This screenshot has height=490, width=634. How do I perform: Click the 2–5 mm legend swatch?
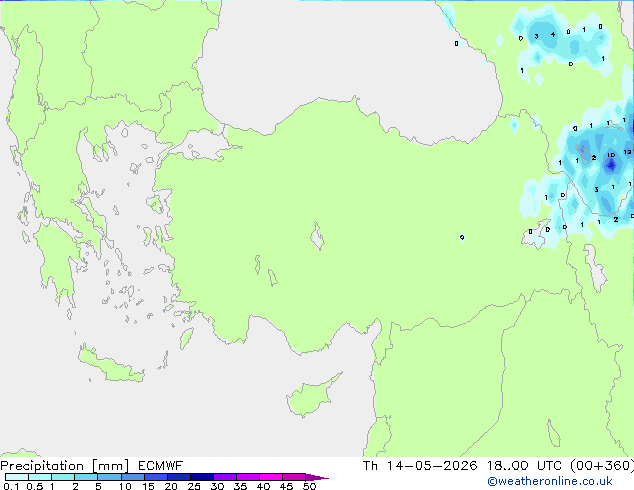(x=86, y=477)
